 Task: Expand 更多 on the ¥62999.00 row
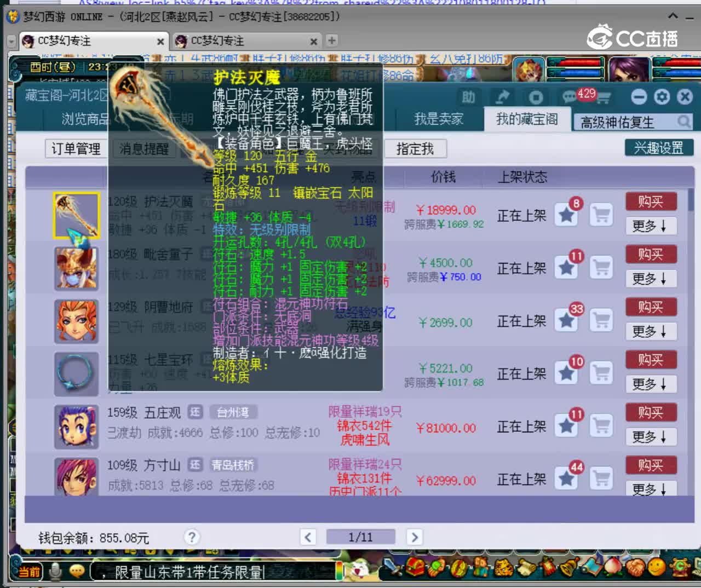pyautogui.click(x=651, y=488)
